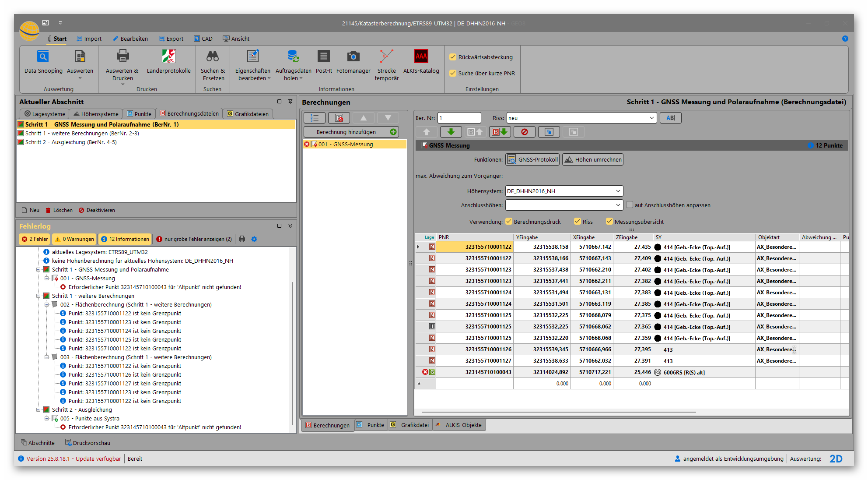The height and width of the screenshot is (480, 868).
Task: Open the Grafikdateien tab
Action: tap(248, 114)
